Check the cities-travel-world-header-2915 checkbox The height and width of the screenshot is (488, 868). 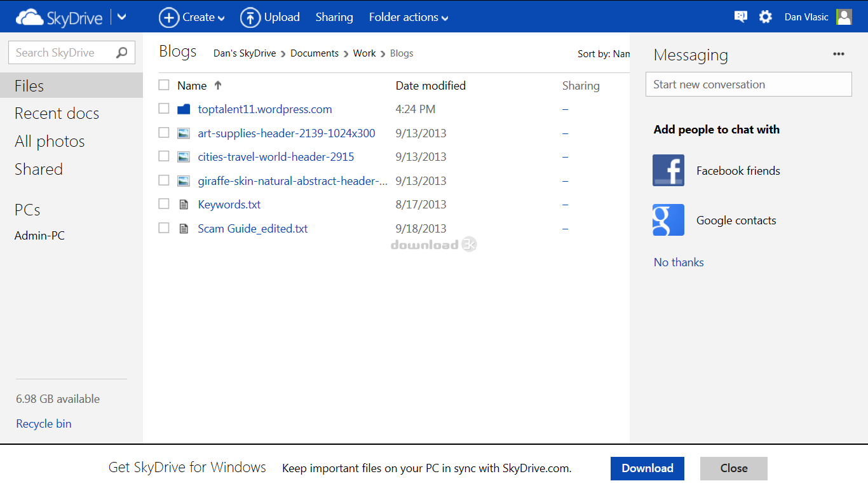point(164,156)
